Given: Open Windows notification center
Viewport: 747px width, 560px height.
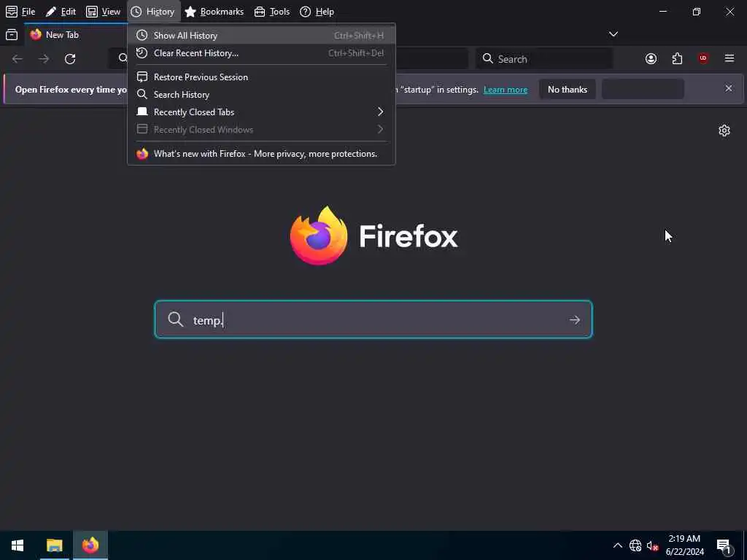Looking at the screenshot, I should pos(724,545).
